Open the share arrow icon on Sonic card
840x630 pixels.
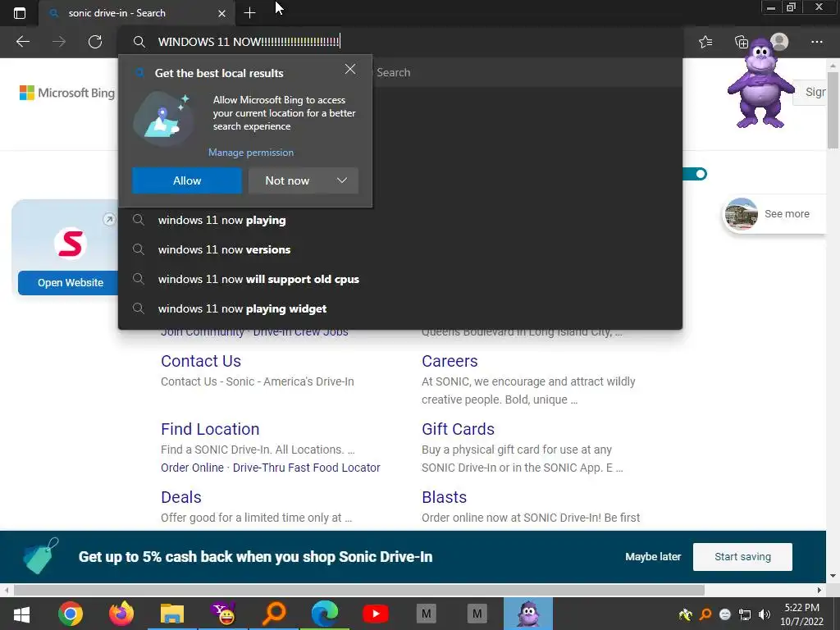coord(109,219)
